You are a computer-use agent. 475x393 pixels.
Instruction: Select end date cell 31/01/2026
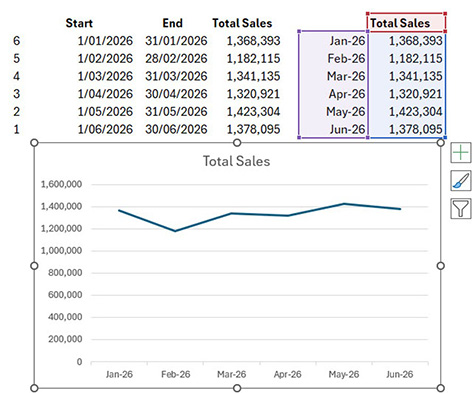click(176, 41)
